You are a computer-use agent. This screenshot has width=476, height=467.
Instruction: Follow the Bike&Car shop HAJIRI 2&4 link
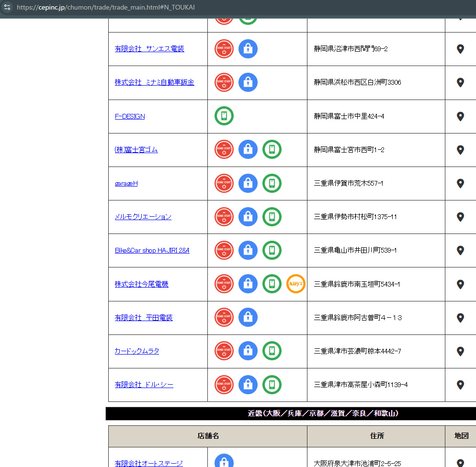(x=152, y=250)
